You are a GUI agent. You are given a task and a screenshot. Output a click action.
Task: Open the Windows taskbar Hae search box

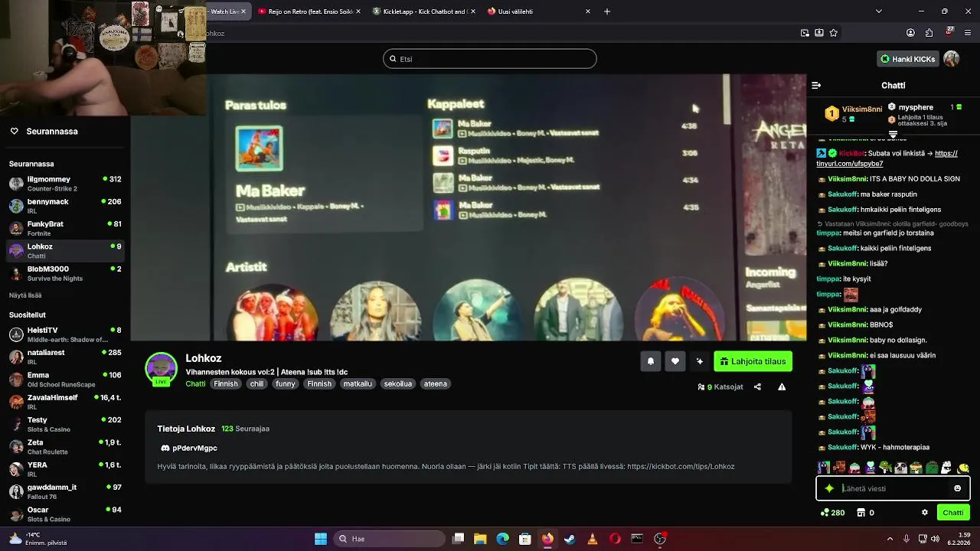pyautogui.click(x=389, y=539)
